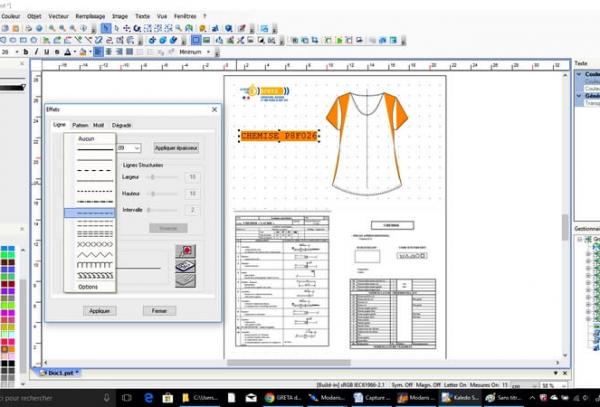Open the Fenêtres menu
600x407 pixels.
coord(185,16)
